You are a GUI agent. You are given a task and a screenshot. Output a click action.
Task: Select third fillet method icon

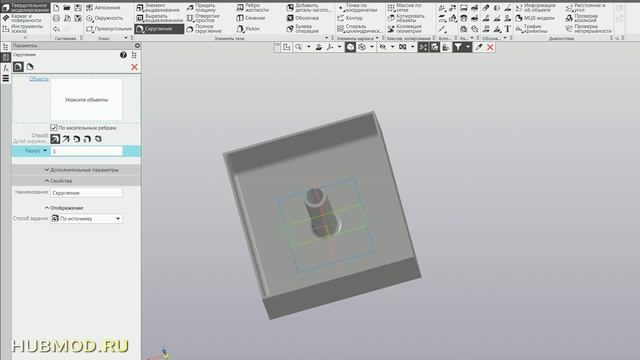77,139
